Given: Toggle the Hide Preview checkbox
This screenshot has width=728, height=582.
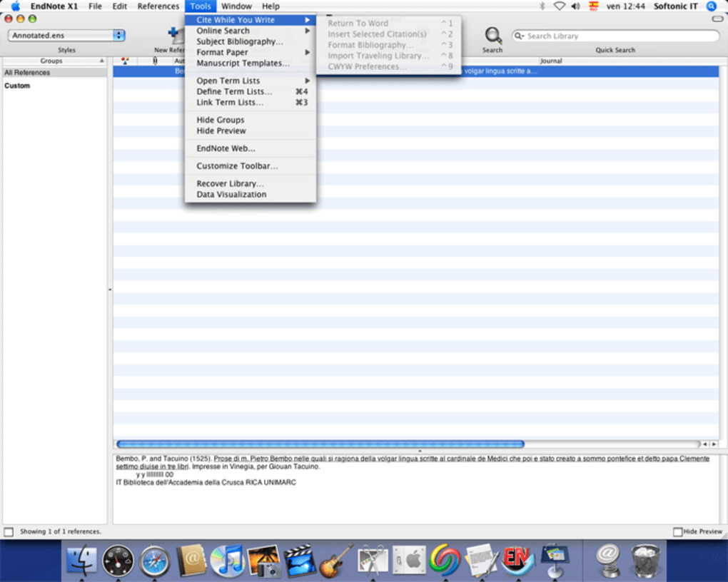Looking at the screenshot, I should (x=677, y=531).
